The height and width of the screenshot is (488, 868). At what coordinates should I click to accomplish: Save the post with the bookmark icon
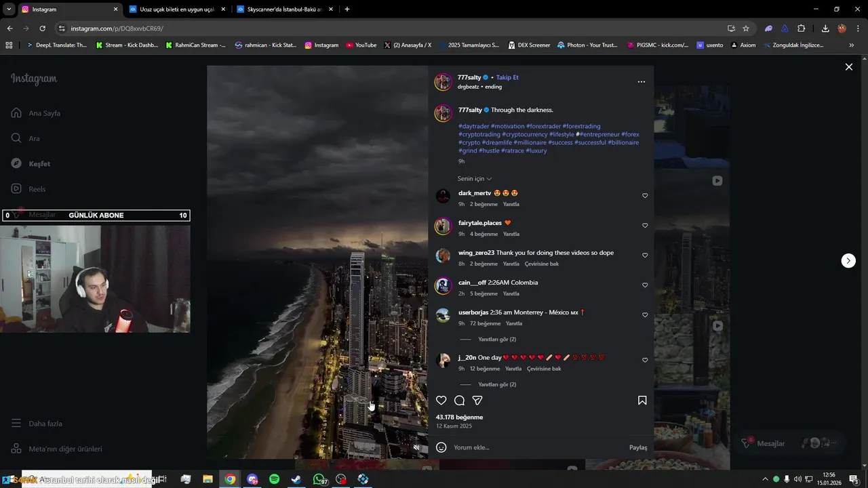[x=642, y=401]
